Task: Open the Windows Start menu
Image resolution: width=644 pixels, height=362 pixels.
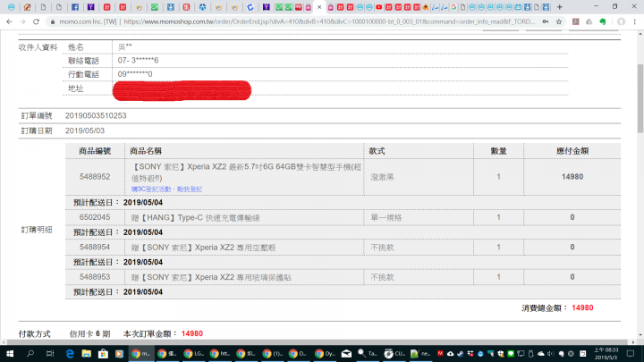Action: pos(10,353)
